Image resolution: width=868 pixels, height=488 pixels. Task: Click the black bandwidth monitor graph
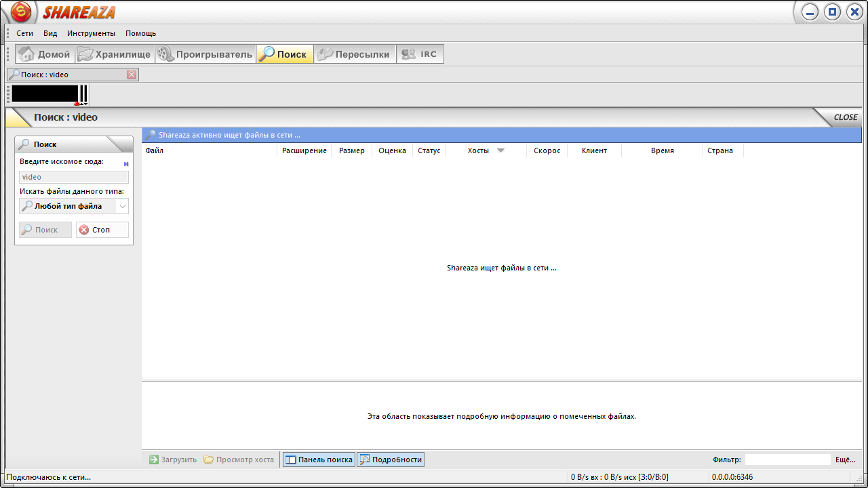[x=45, y=94]
